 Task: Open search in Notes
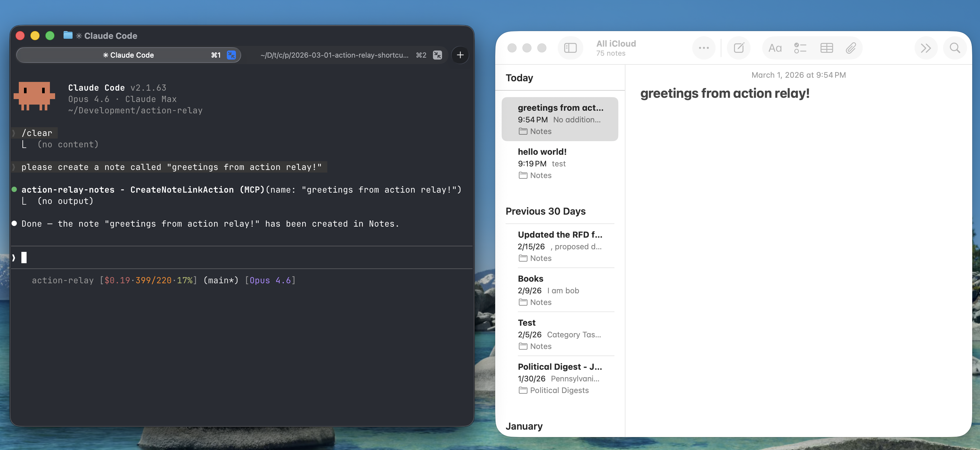point(954,48)
